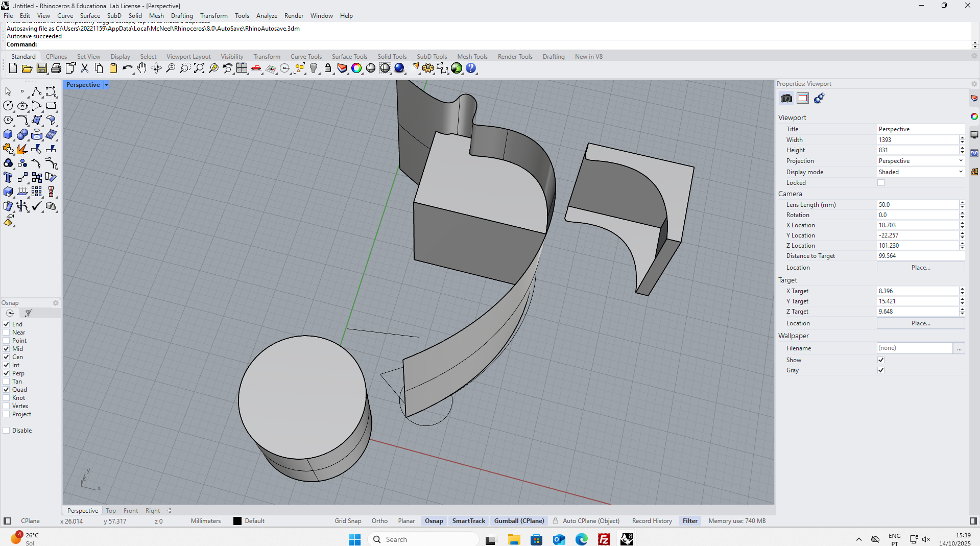This screenshot has width=980, height=546.
Task: Activate the Pan view hand icon
Action: click(142, 68)
